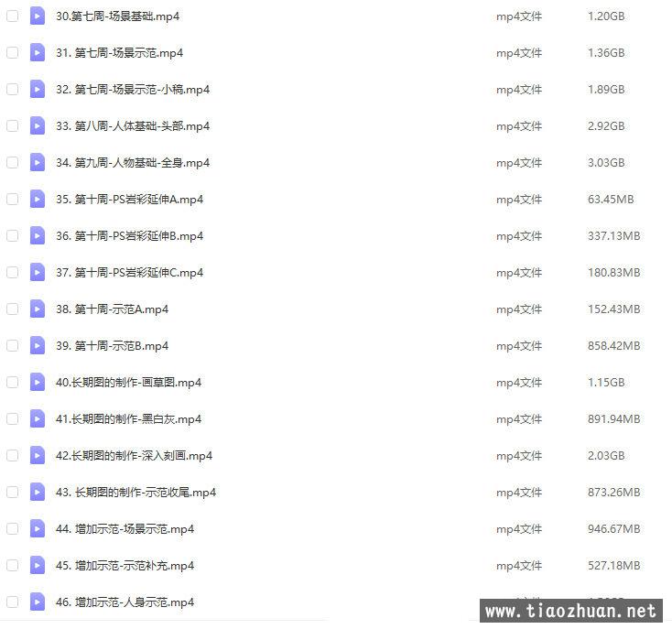This screenshot has height=629, width=672.
Task: Click the mp4文件 type label of file 35
Action: pyautogui.click(x=519, y=200)
